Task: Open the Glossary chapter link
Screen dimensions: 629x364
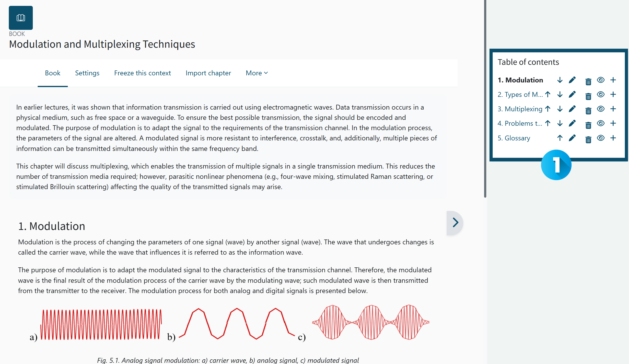Action: pyautogui.click(x=514, y=138)
